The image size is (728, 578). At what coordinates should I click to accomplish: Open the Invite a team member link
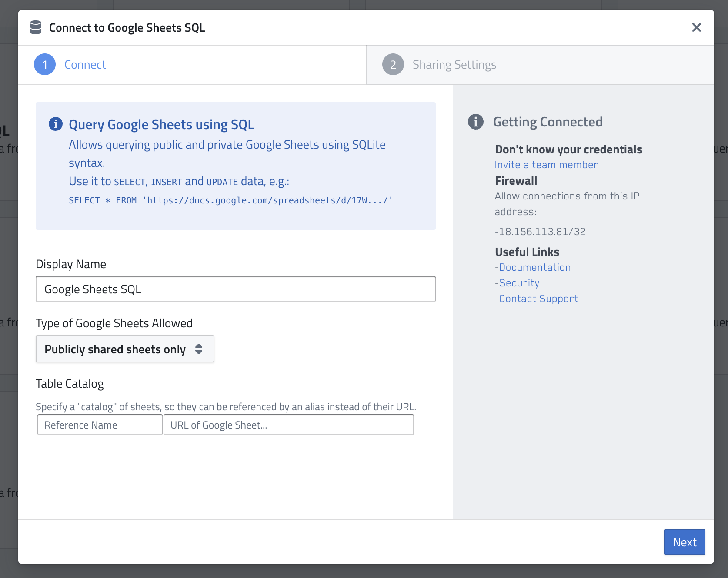[546, 165]
